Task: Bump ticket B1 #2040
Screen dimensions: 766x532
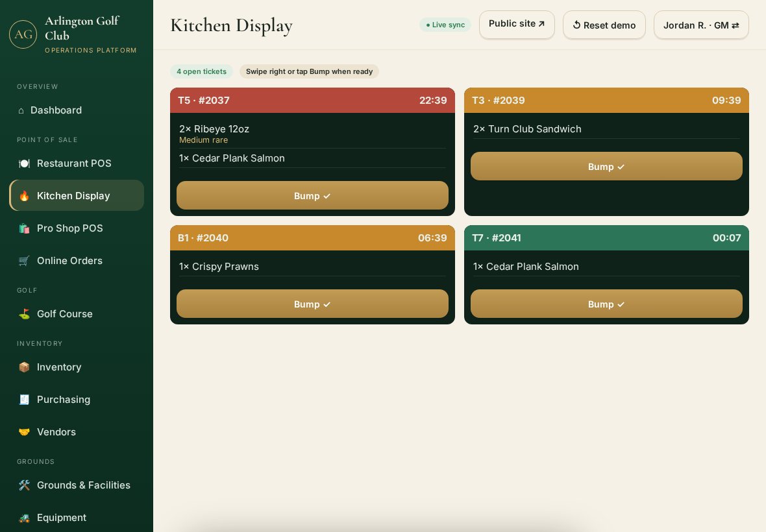Action: click(312, 304)
